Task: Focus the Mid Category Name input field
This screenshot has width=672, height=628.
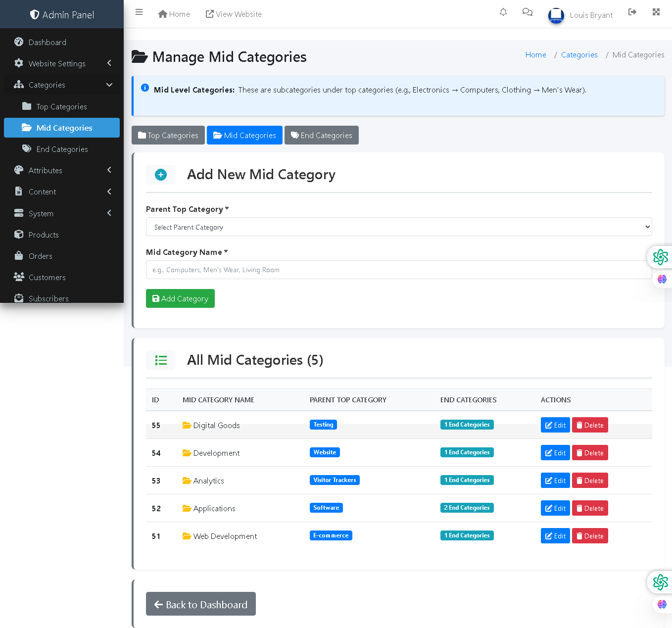Action: pyautogui.click(x=398, y=270)
